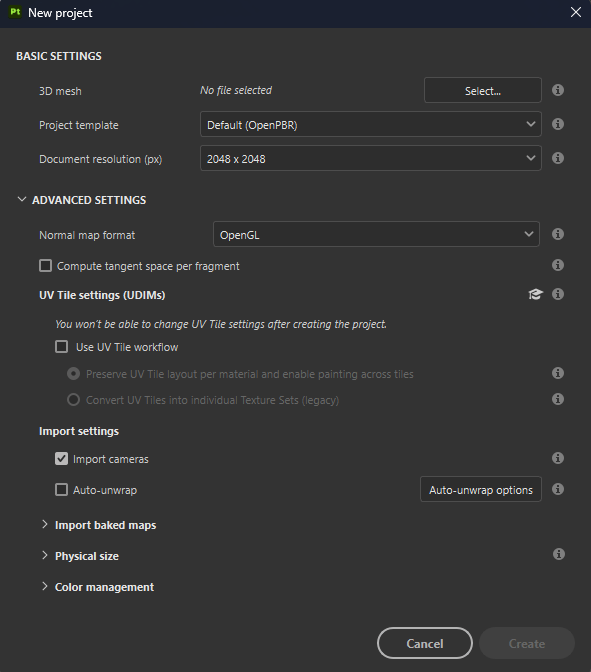
Task: Expand the Import baked maps section
Action: (x=45, y=525)
